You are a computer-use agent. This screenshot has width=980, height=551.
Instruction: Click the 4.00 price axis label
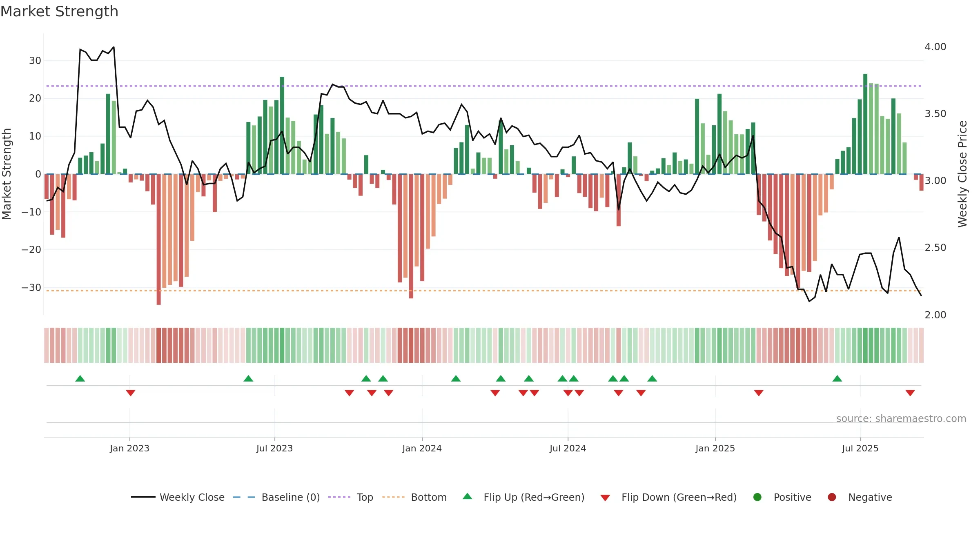935,47
